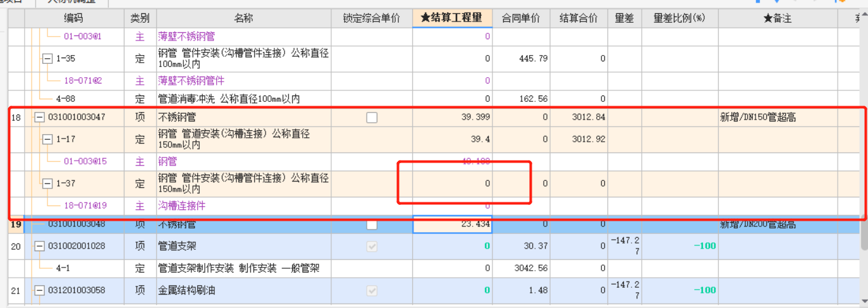Click the ★结算工程量 column header

click(452, 18)
